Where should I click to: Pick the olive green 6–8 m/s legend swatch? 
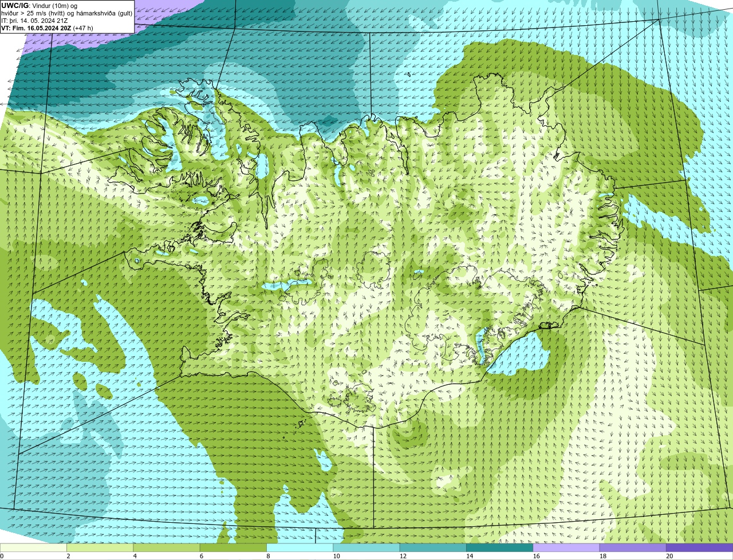[x=233, y=547]
